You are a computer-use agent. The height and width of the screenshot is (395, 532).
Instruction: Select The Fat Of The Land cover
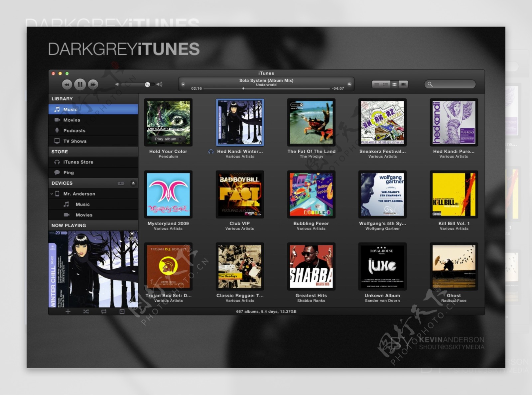[x=311, y=122]
